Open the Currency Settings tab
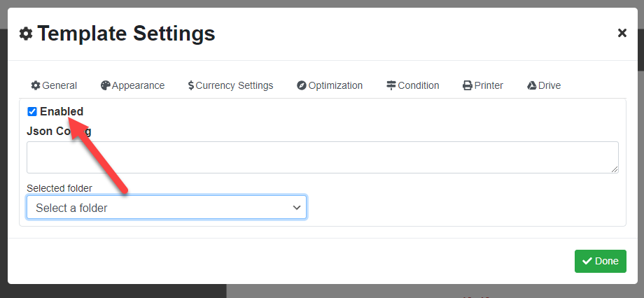This screenshot has height=298, width=644. coord(230,85)
